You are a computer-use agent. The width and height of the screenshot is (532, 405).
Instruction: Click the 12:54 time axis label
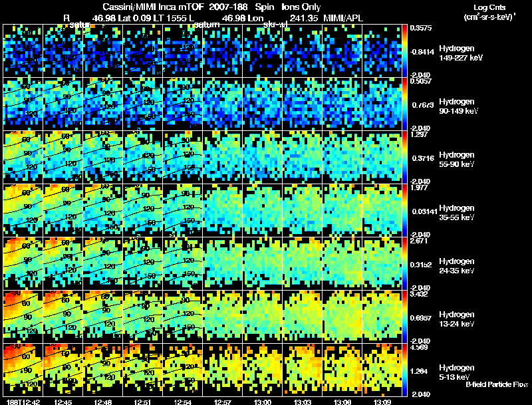182,402
